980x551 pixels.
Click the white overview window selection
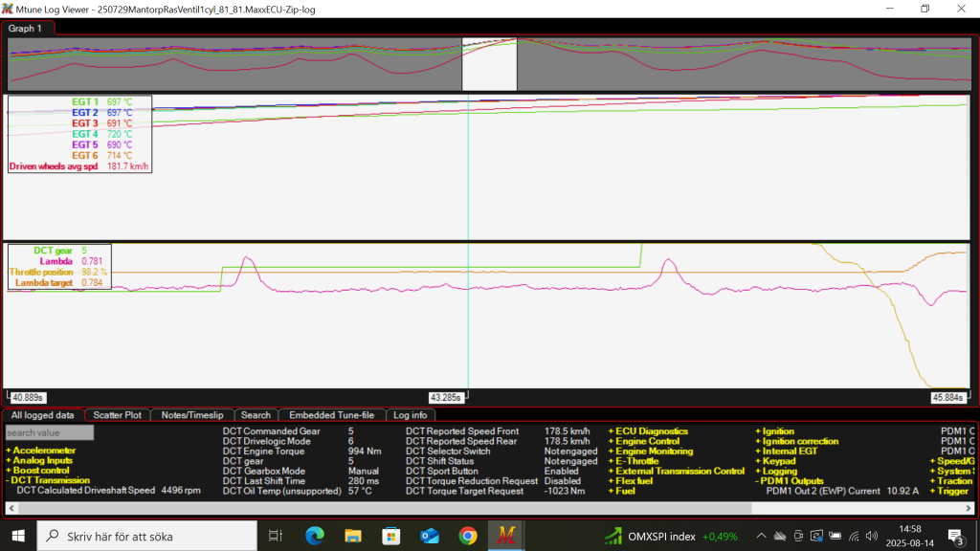tap(489, 64)
